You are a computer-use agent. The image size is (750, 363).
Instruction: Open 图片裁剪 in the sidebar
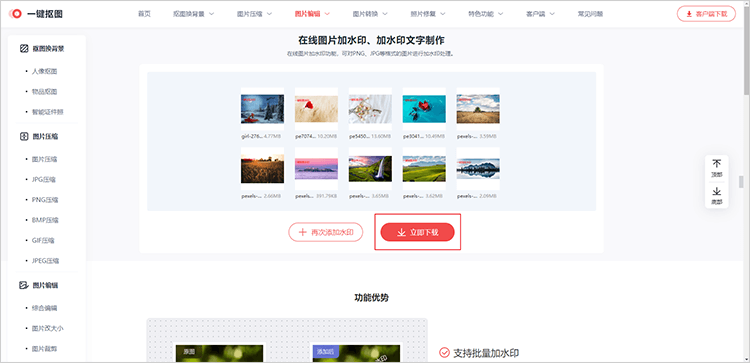(45, 349)
